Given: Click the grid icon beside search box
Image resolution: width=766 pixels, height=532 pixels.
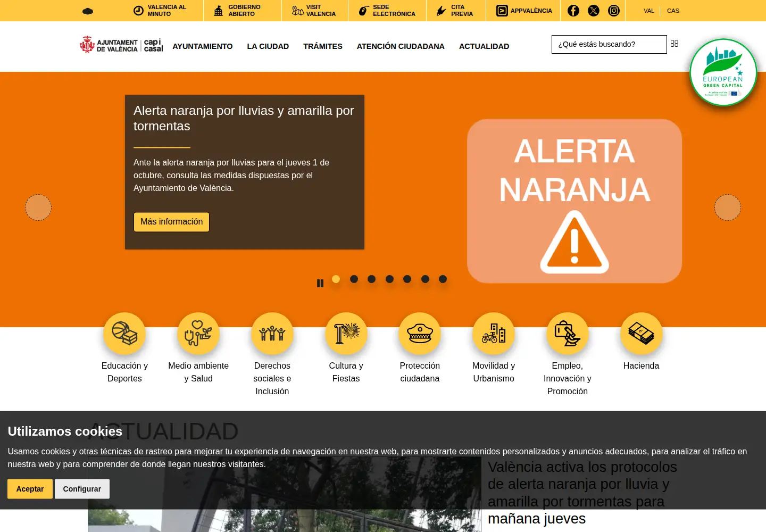Looking at the screenshot, I should click(x=675, y=44).
